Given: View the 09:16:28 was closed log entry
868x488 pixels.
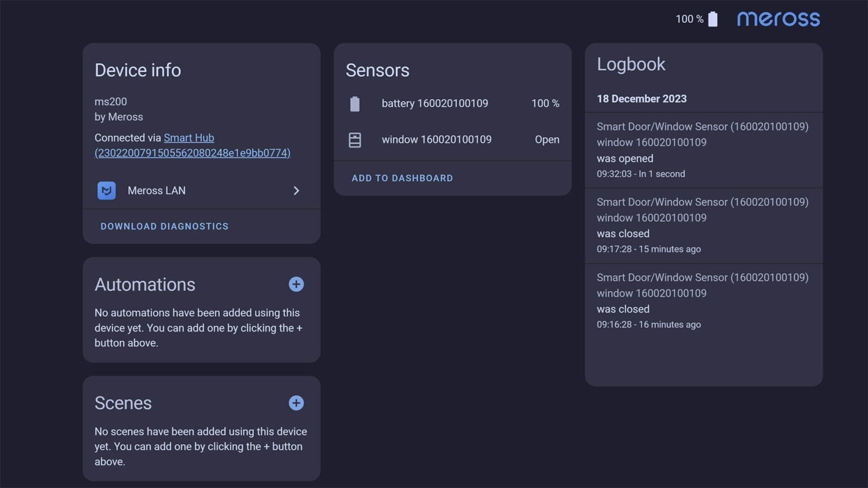Looking at the screenshot, I should pyautogui.click(x=703, y=301).
